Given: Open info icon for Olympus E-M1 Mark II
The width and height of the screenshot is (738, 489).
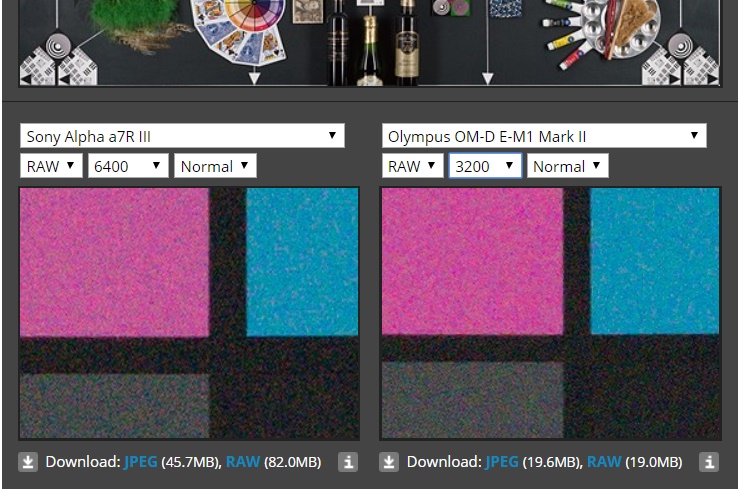Looking at the screenshot, I should point(708,462).
